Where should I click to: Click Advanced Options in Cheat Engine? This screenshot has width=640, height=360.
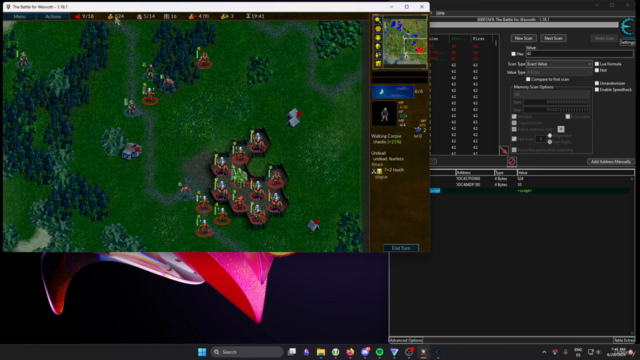pos(406,340)
